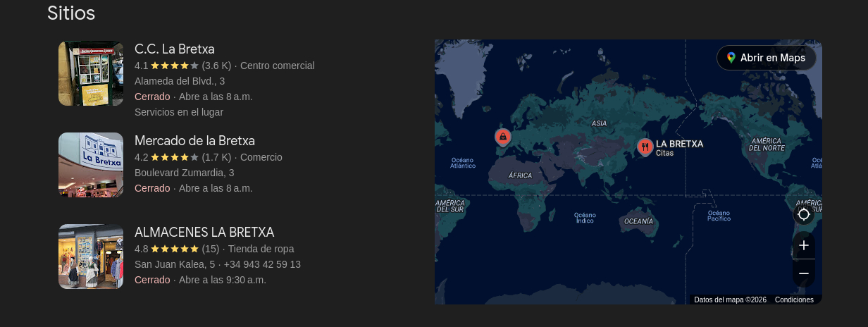Select the C.C. La Bretxa listing title
This screenshot has width=868, height=327.
pos(175,49)
